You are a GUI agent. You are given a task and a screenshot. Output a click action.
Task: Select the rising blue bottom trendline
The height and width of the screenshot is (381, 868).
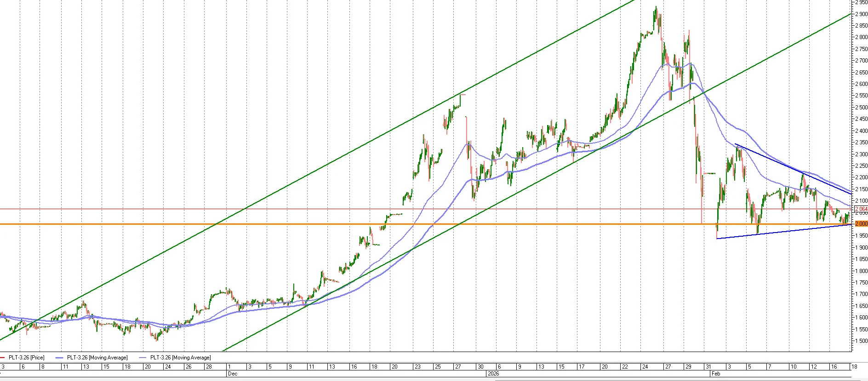click(784, 231)
